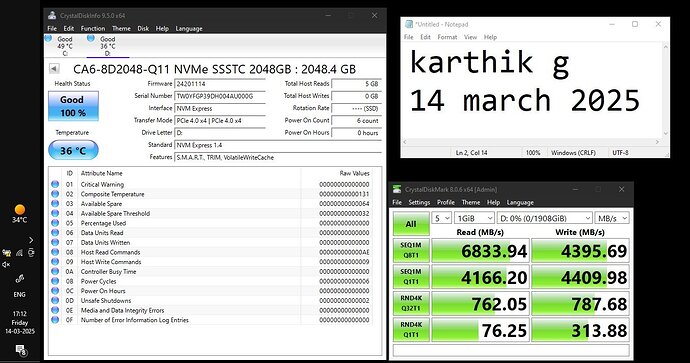Image resolution: width=690 pixels, height=363 pixels.
Task: Click the Attribute Name column header
Action: [x=102, y=173]
